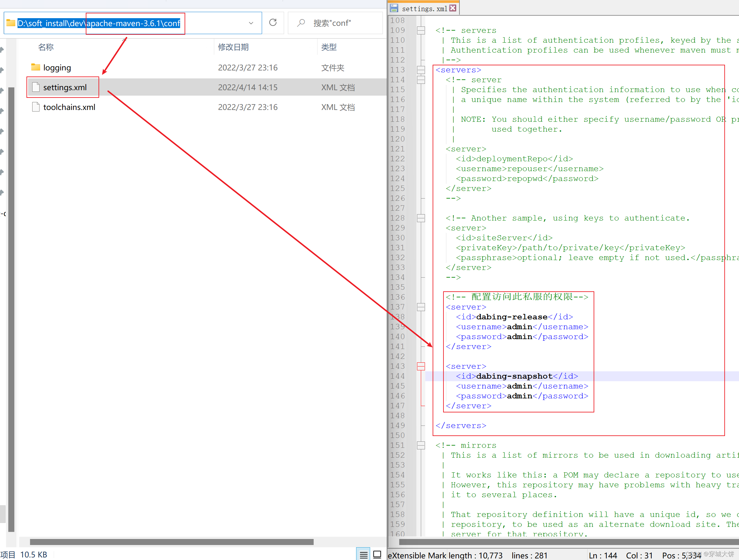
Task: Click the deploymentRepo id text on line 122
Action: click(512, 159)
